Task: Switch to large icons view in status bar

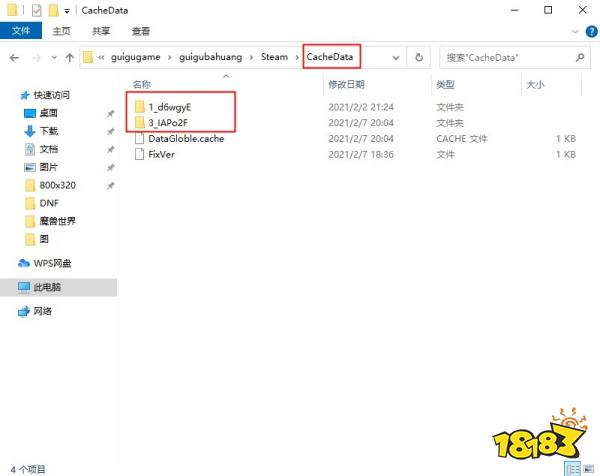Action: 589,469
